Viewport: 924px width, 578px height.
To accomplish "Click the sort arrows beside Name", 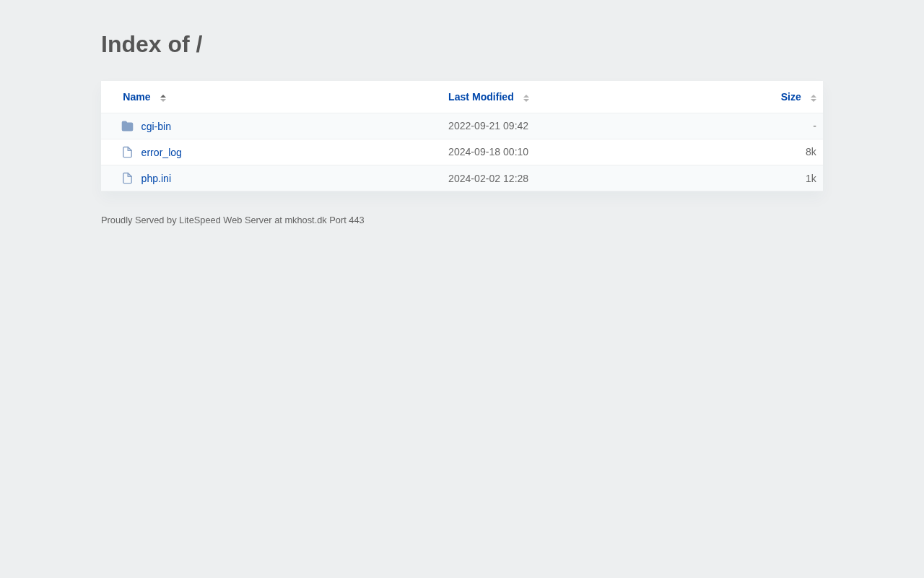I will coord(163,98).
